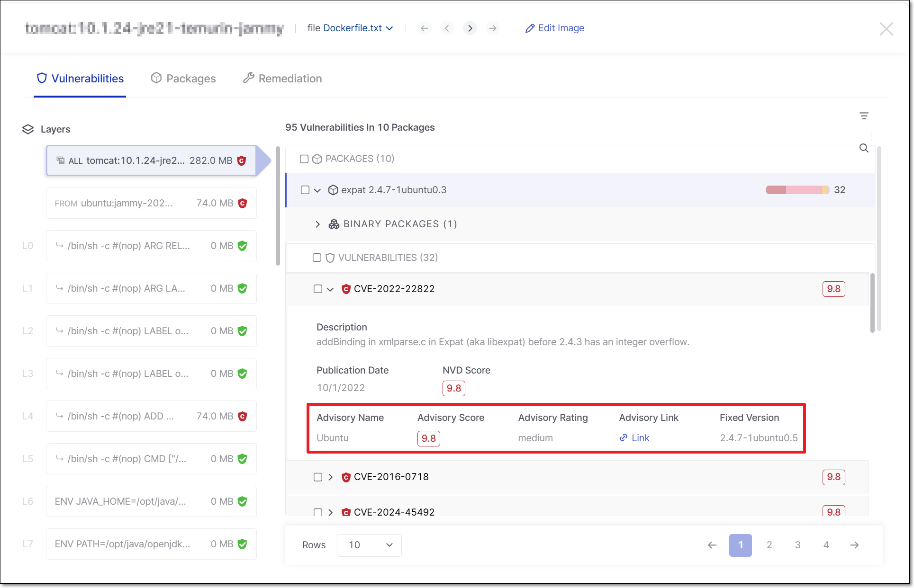Screen dimensions: 914x588
Task: Go to last item with right arrow icon
Action: point(493,28)
